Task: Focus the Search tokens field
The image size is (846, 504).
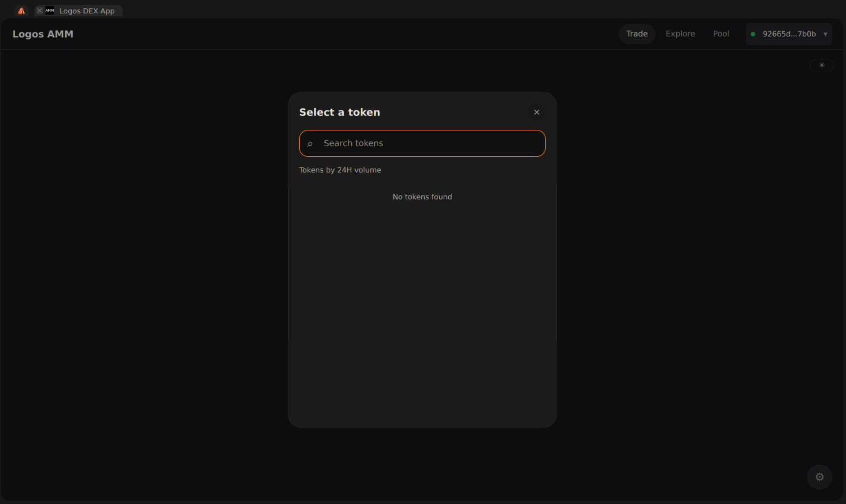Action: coord(422,143)
